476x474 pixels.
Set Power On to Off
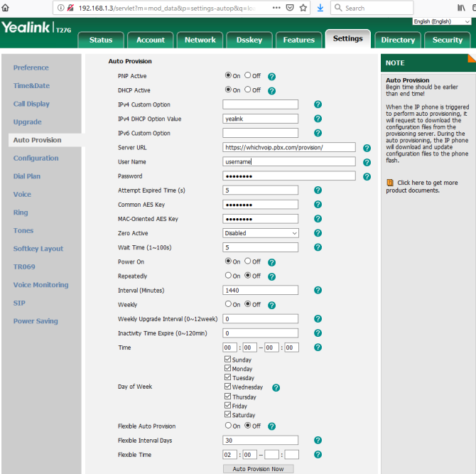coord(248,261)
